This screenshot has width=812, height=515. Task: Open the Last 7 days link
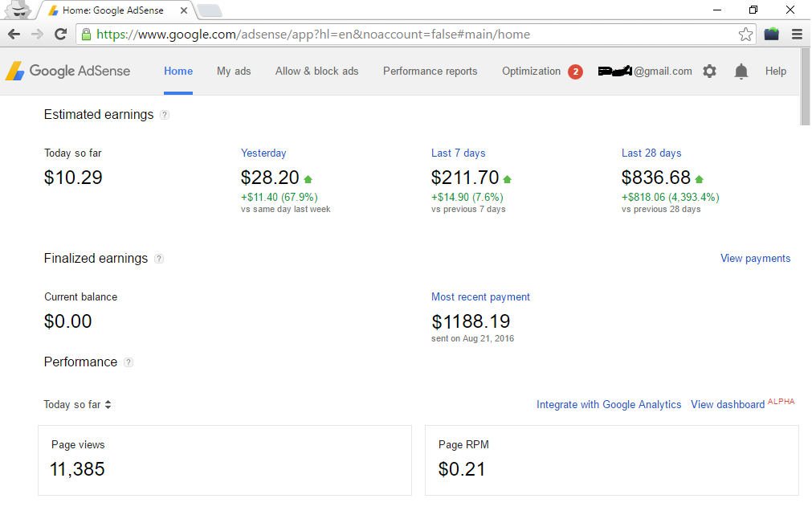[459, 153]
